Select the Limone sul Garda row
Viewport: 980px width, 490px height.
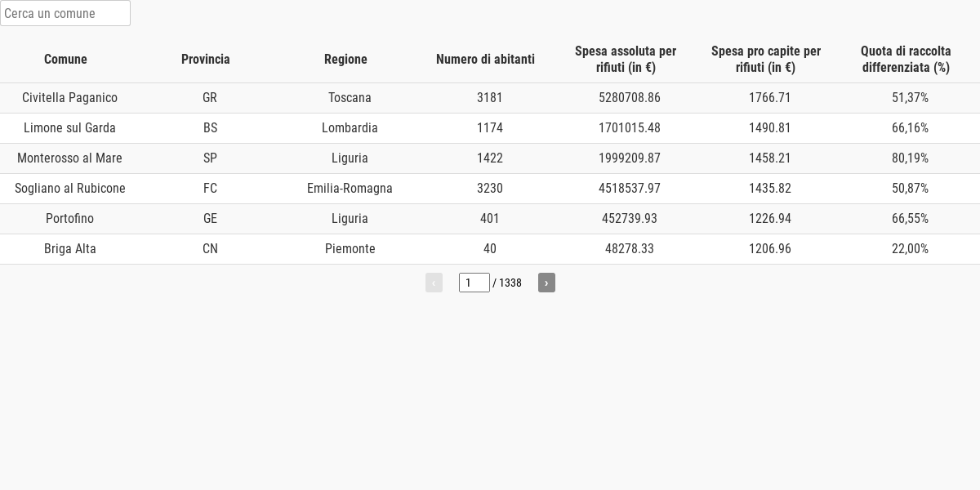70,128
